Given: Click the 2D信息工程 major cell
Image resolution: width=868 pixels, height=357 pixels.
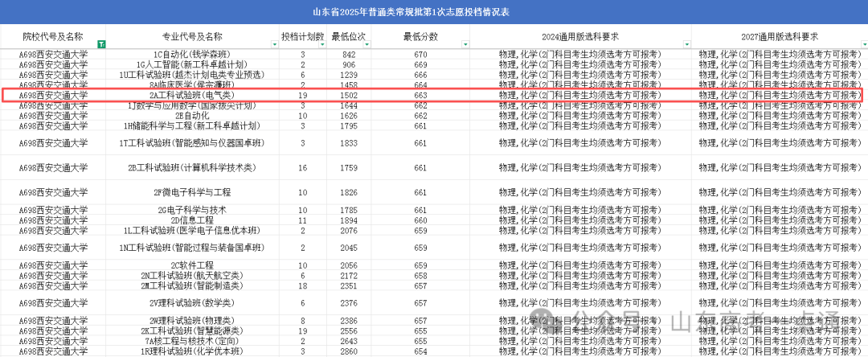Looking at the screenshot, I should [192, 220].
